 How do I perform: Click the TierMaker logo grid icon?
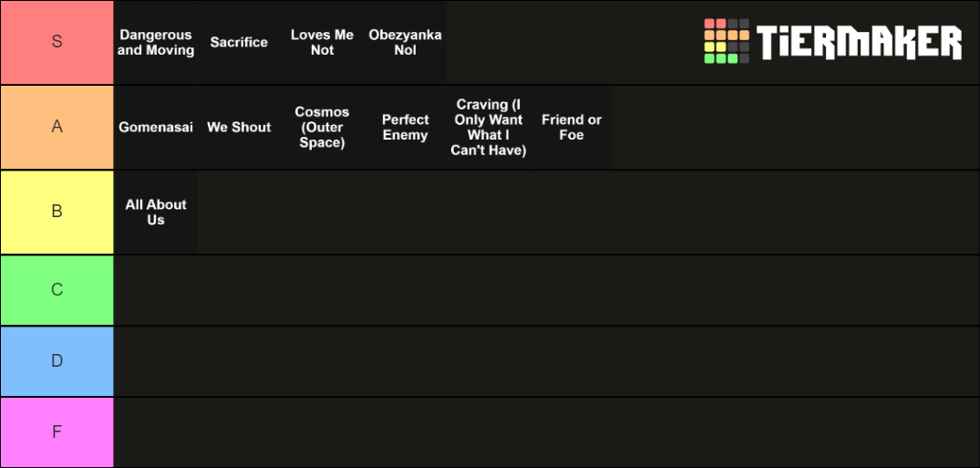tap(727, 41)
